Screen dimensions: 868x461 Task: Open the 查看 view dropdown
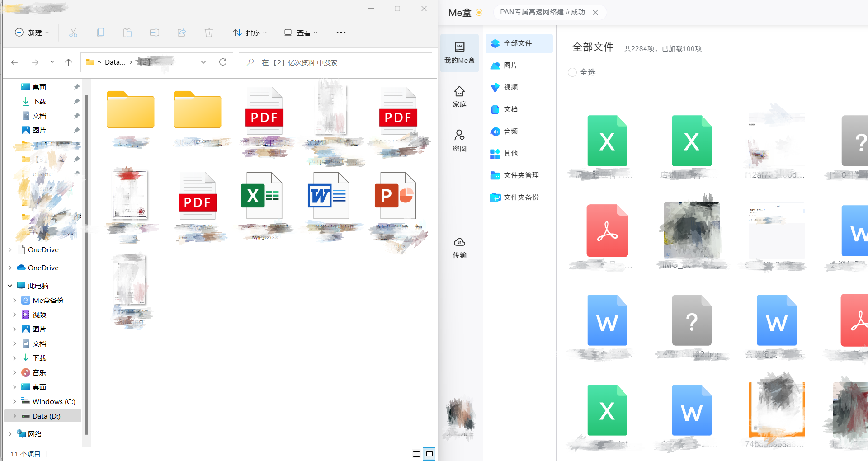(301, 33)
